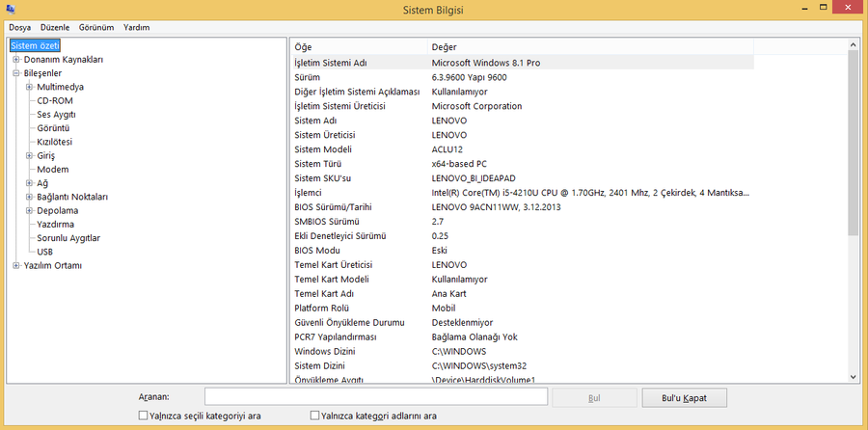Select the SMBIOS Sürümü row
Image resolution: width=868 pixels, height=430 pixels.
coord(522,222)
